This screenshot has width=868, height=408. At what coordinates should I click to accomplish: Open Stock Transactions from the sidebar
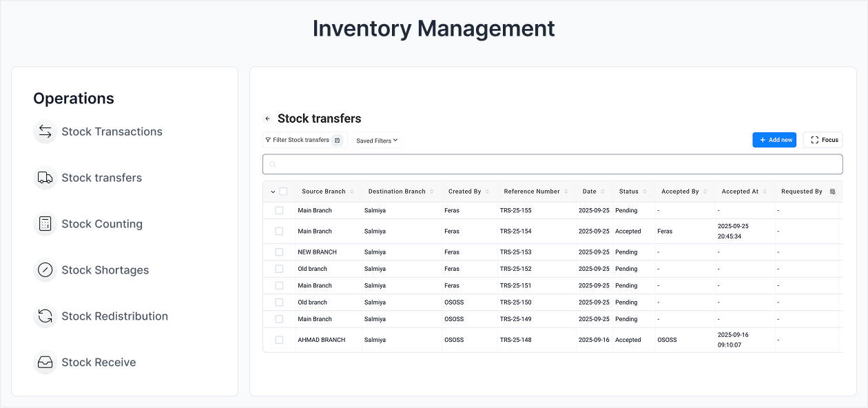pos(112,132)
